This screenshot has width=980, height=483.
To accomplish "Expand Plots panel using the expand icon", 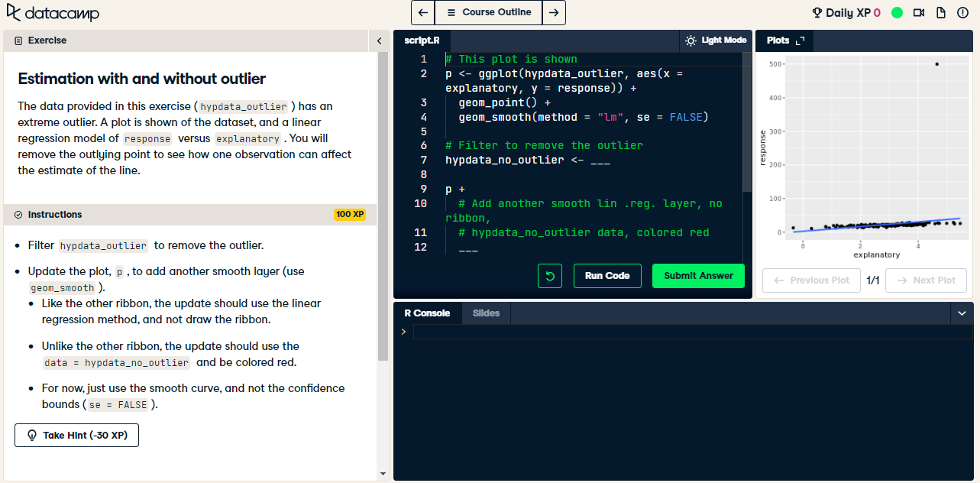I will click(x=801, y=41).
